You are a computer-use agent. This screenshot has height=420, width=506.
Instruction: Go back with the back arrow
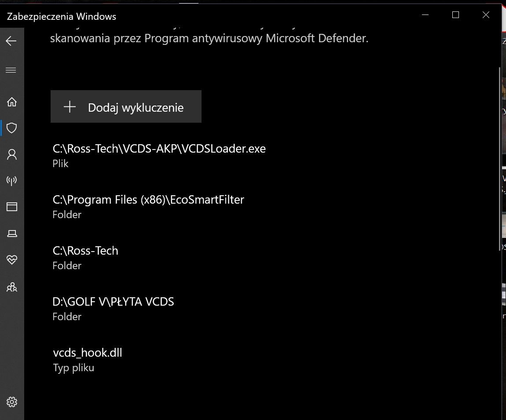(11, 41)
